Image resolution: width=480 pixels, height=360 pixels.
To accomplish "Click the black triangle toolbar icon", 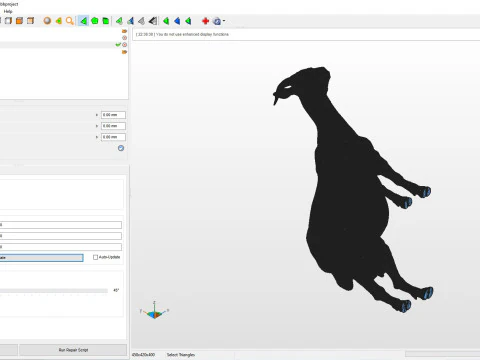I will coord(153,21).
